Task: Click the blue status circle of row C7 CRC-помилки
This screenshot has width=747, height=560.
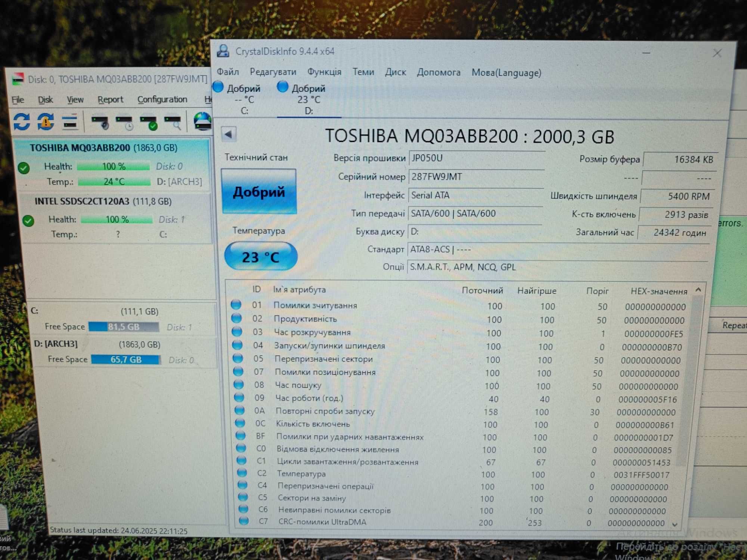Action: 244,520
